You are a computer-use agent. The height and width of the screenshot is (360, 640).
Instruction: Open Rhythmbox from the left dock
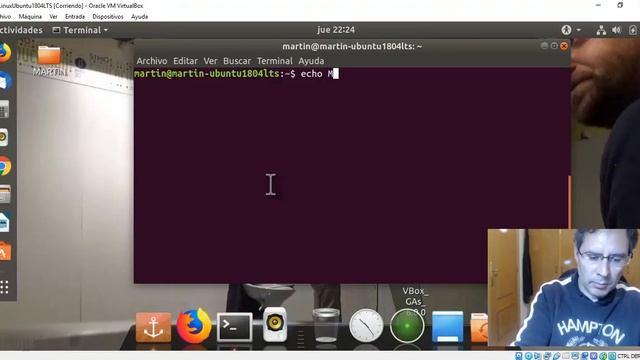point(3,138)
